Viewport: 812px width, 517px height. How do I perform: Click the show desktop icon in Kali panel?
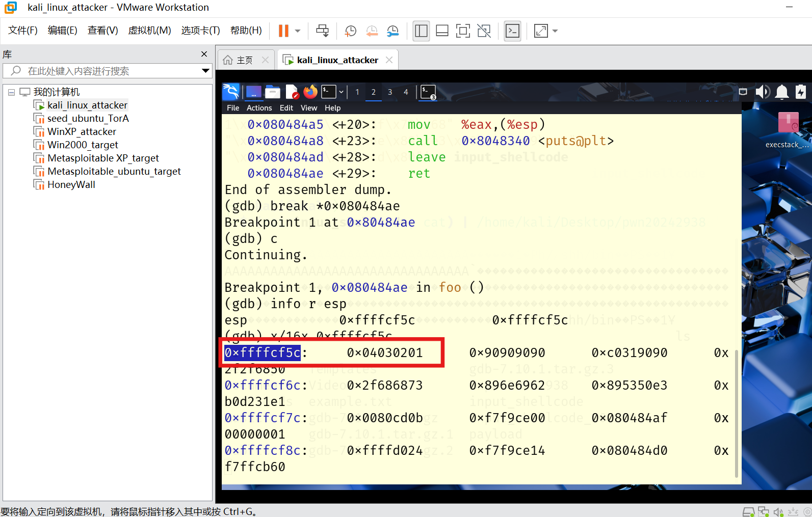[253, 92]
